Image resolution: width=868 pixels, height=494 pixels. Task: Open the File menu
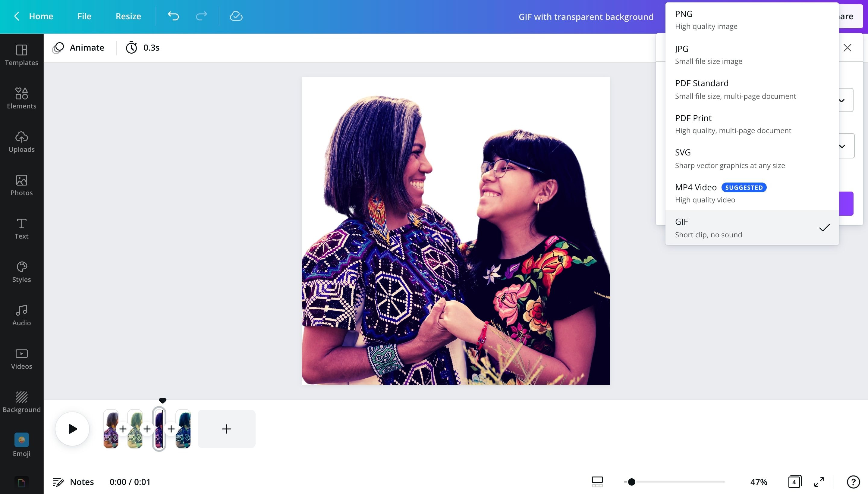[x=84, y=16]
